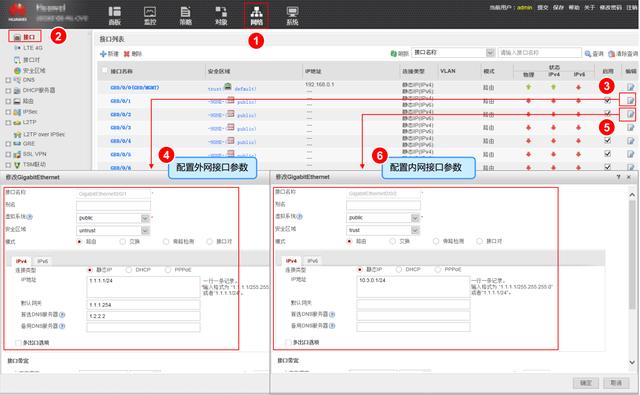
Task: Open the 接口名称 filter dropdown
Action: (x=490, y=53)
